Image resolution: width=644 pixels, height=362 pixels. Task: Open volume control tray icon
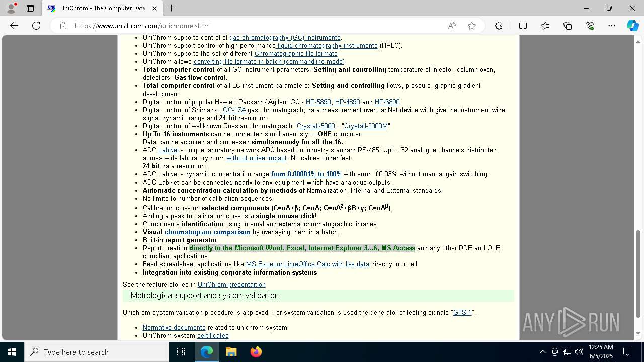pyautogui.click(x=579, y=352)
